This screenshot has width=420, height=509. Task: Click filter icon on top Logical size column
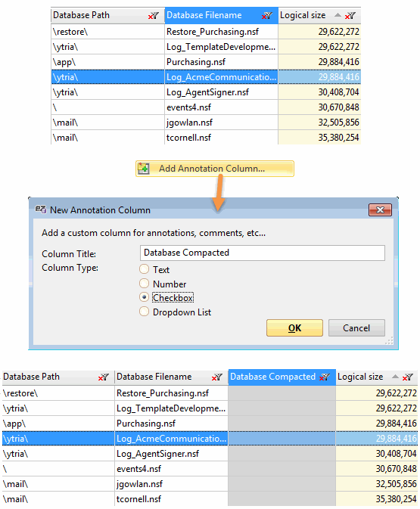click(350, 15)
